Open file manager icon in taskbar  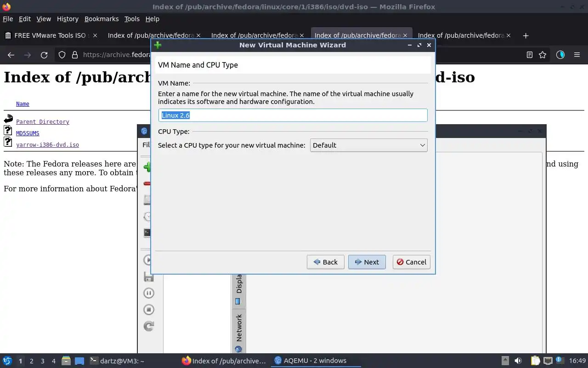click(66, 361)
